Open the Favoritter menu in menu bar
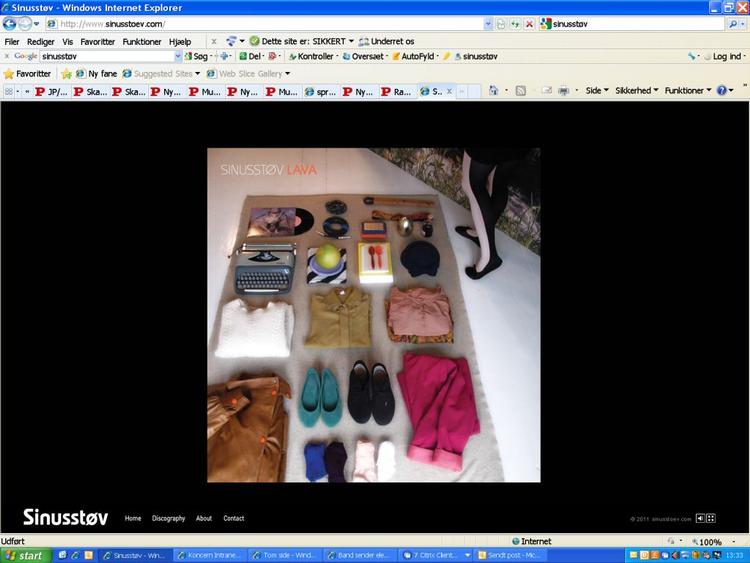 click(x=98, y=42)
